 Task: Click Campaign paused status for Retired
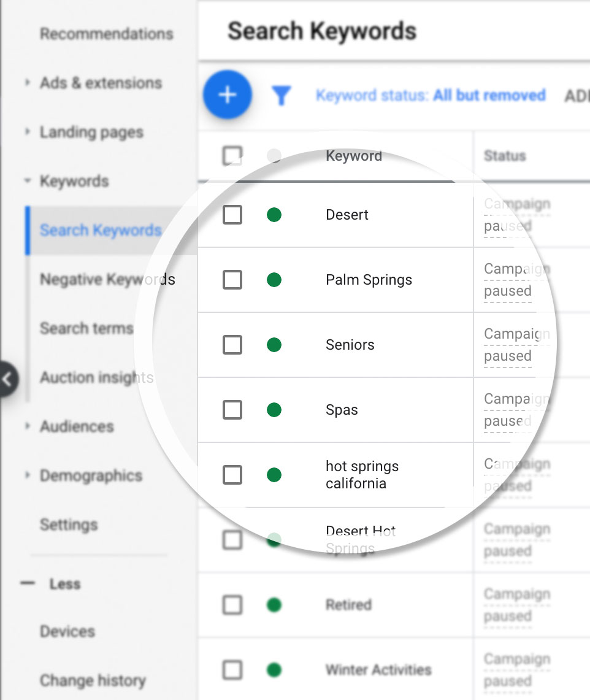coord(517,605)
